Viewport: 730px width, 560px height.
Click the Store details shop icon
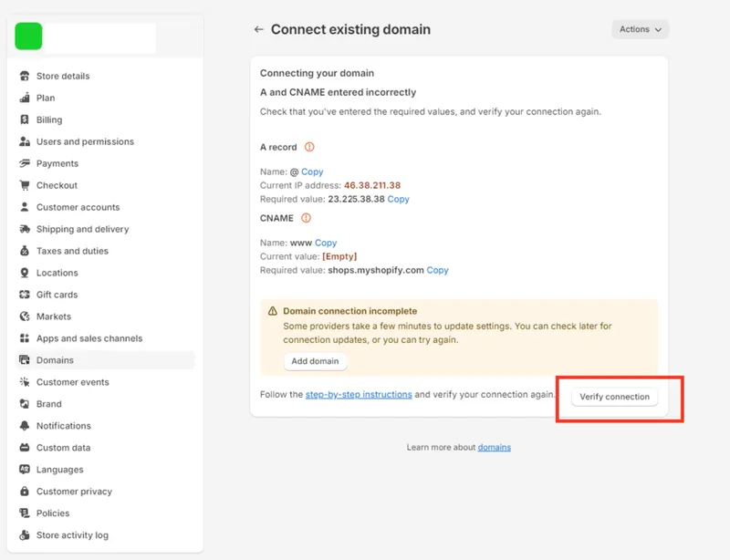pyautogui.click(x=25, y=76)
